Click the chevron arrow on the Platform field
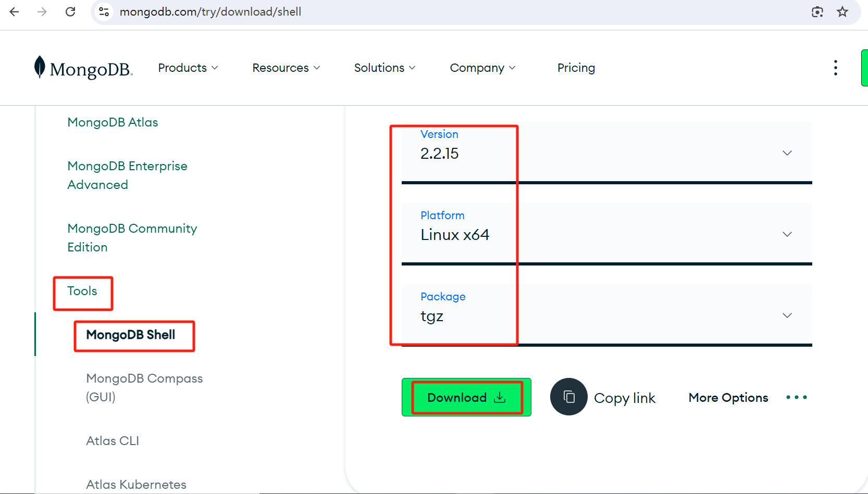Screen dimensions: 868x494 click(x=787, y=234)
